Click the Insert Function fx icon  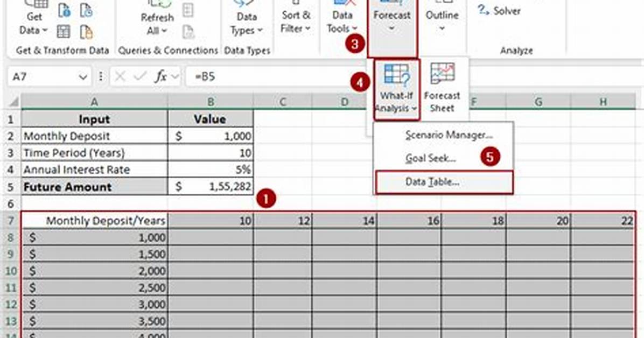[x=160, y=76]
